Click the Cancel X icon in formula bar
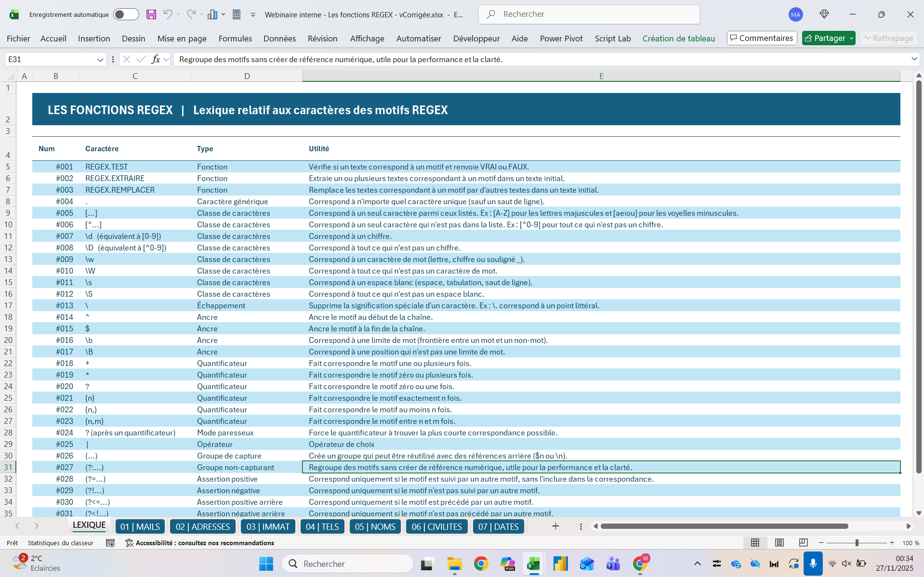The height and width of the screenshot is (577, 924). [x=127, y=59]
